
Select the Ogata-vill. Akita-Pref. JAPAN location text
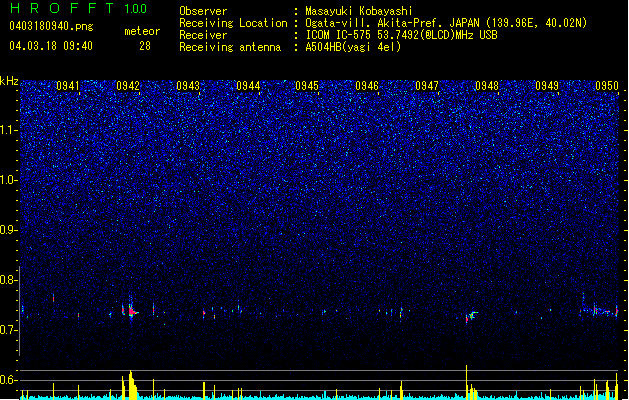click(446, 23)
